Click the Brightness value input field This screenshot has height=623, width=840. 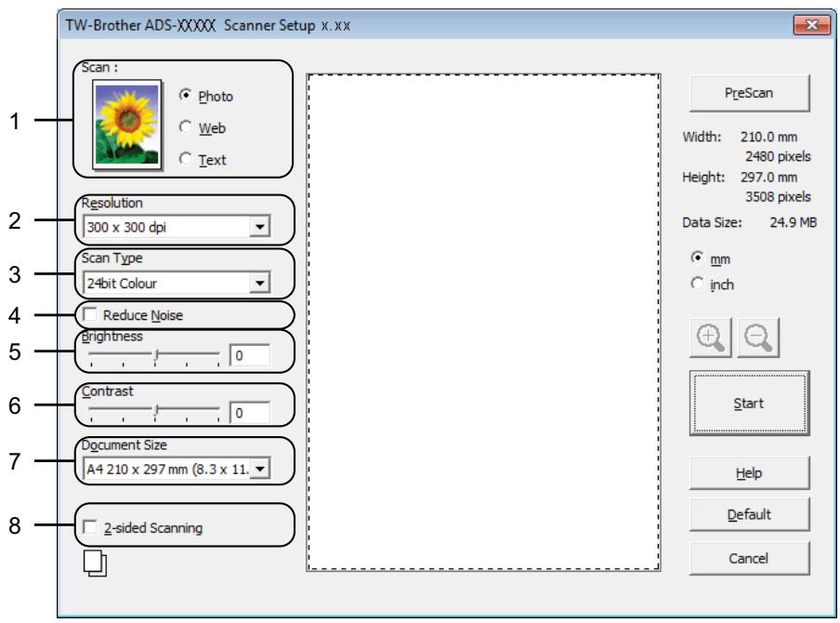tap(250, 355)
